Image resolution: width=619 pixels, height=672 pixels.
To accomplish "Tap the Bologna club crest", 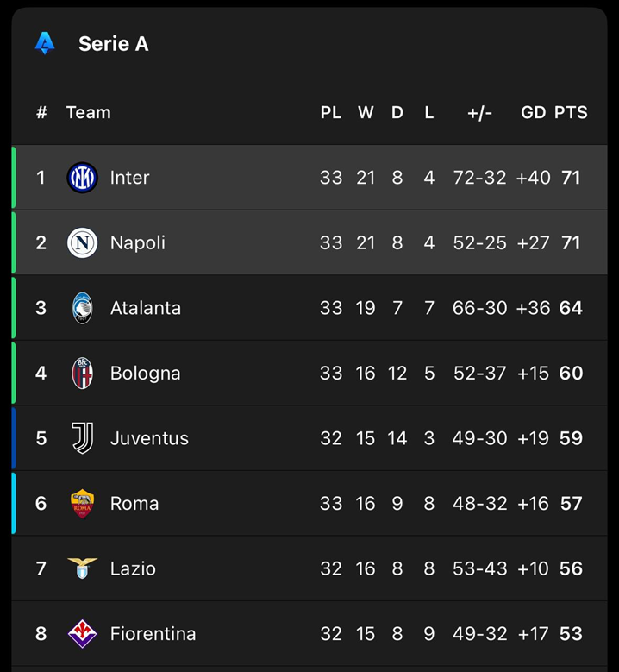I will pos(82,374).
